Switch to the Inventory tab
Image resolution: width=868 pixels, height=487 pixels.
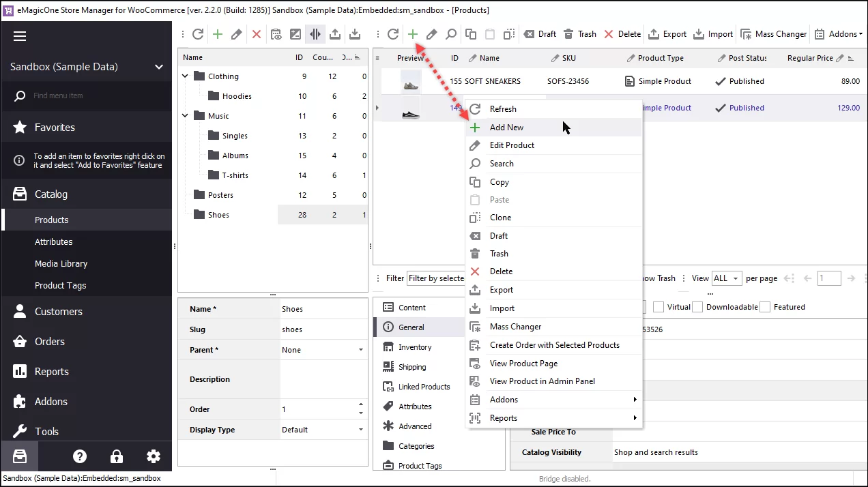[416, 347]
